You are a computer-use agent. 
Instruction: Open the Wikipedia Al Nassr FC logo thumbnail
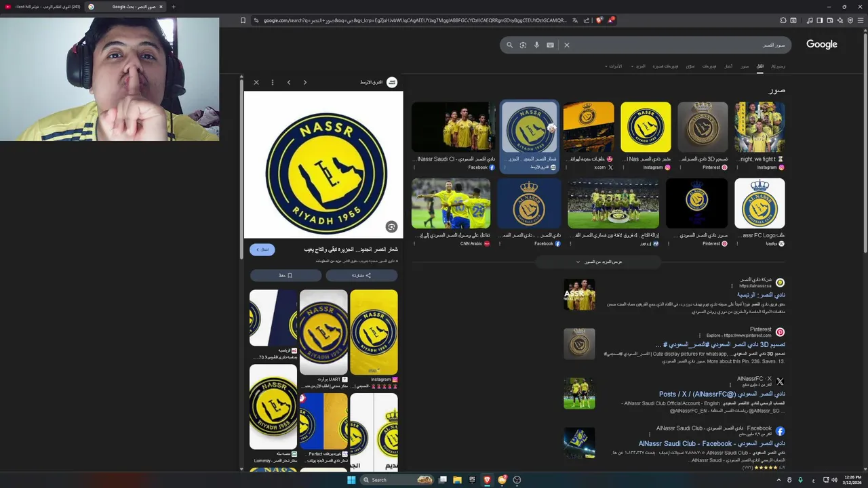759,203
